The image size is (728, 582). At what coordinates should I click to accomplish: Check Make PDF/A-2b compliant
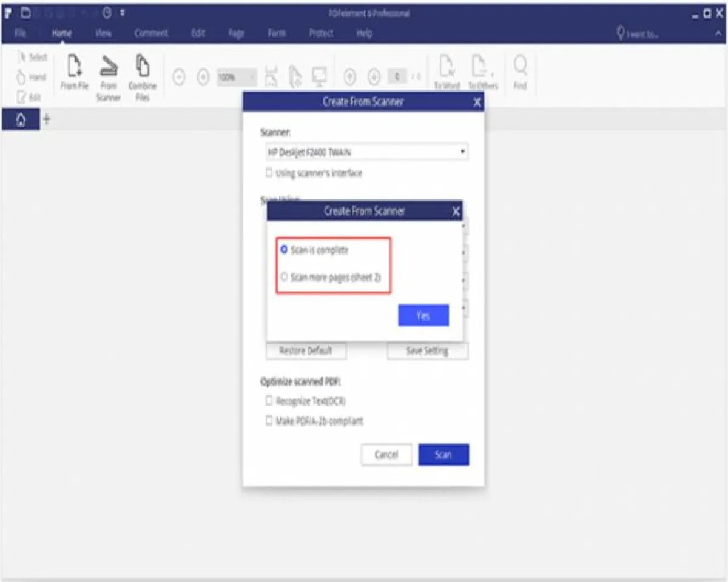[269, 421]
